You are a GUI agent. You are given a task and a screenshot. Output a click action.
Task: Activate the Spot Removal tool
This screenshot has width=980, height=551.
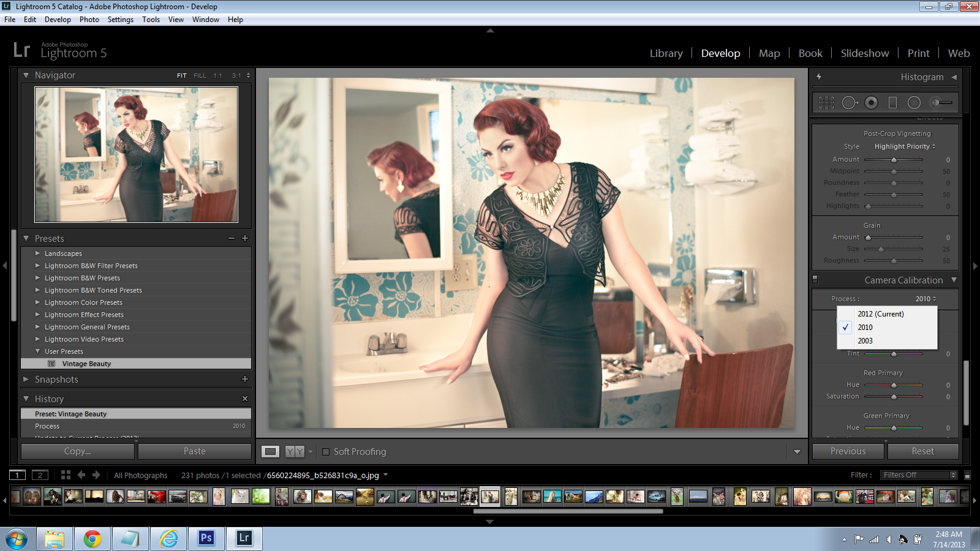(849, 103)
